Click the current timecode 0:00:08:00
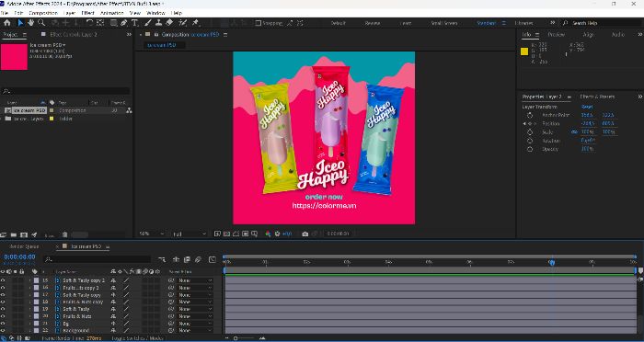Screen dimensions: 644x342 (x=19, y=257)
